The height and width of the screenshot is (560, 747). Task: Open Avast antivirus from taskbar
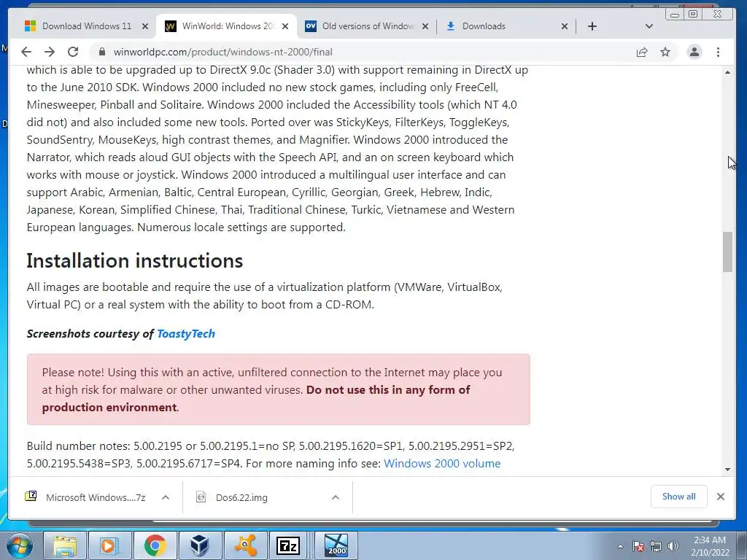[245, 545]
